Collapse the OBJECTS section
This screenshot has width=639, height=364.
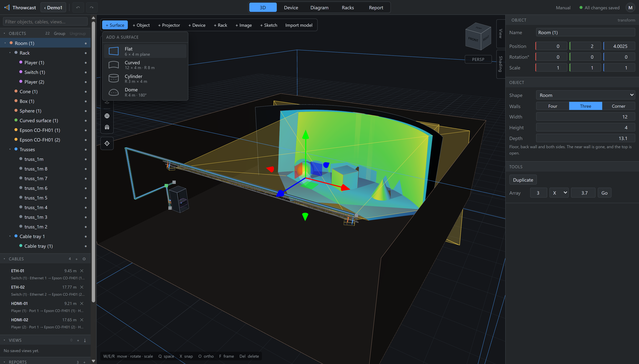[4, 33]
